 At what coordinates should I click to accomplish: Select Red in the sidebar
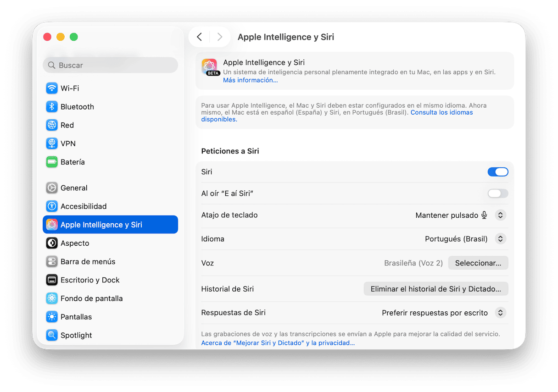[110, 125]
